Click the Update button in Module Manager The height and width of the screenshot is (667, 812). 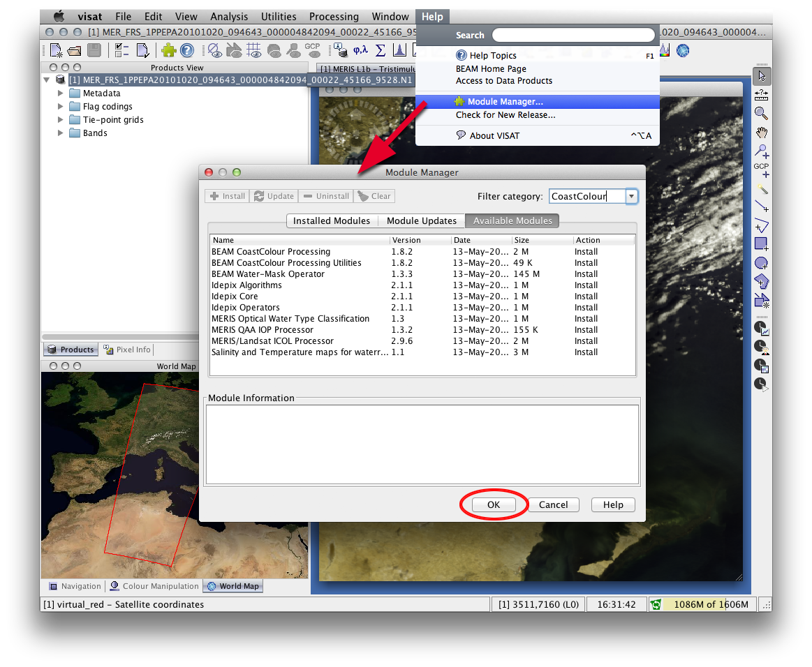274,196
